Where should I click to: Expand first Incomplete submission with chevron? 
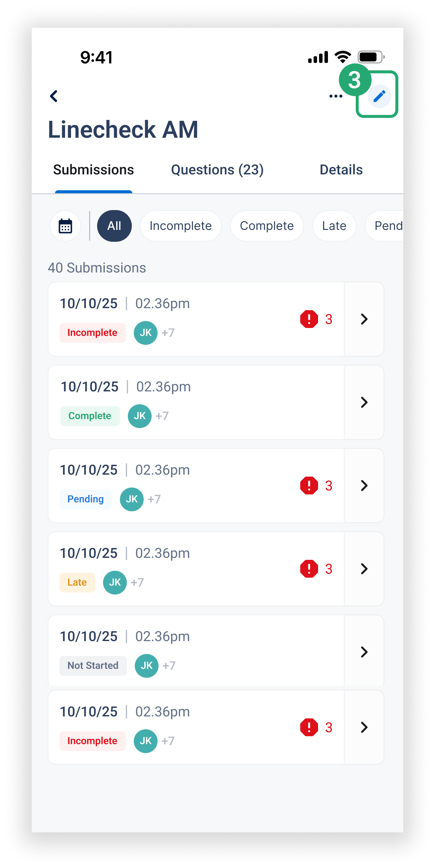coord(364,319)
